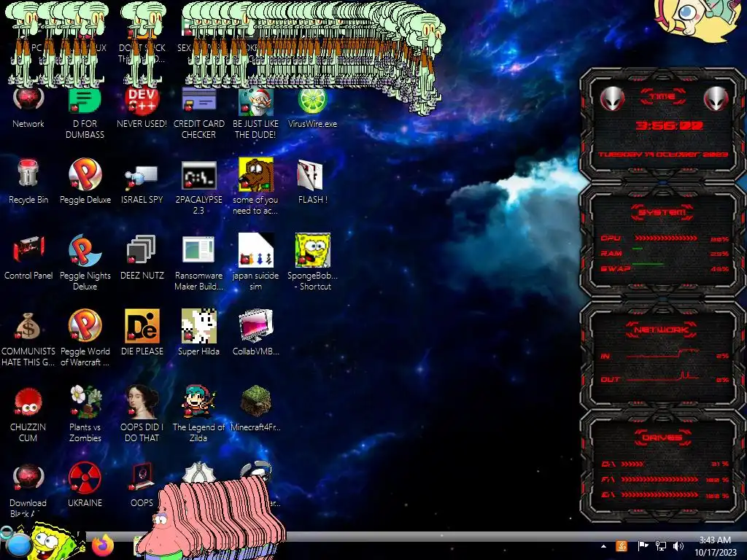Click the NETWORK widget header
Image resolution: width=747 pixels, height=560 pixels.
[x=662, y=330]
